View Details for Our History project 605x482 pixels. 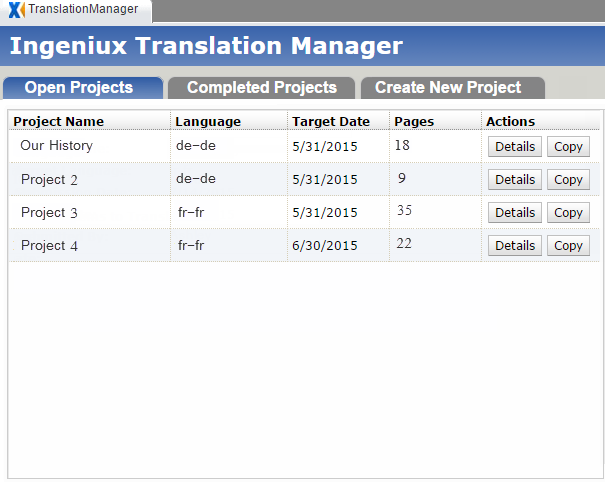point(515,147)
